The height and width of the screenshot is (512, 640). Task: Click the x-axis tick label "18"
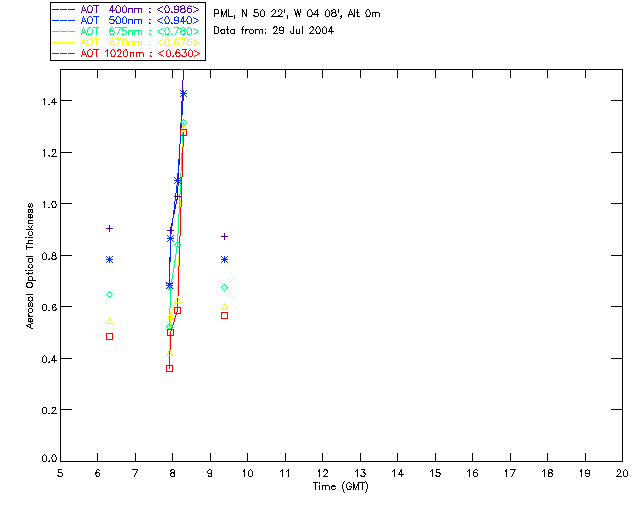click(547, 474)
